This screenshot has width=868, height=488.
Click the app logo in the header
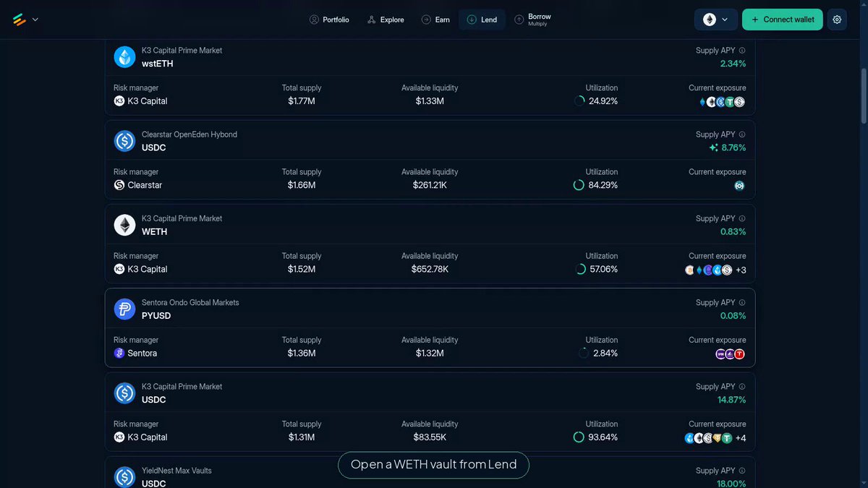coord(20,20)
